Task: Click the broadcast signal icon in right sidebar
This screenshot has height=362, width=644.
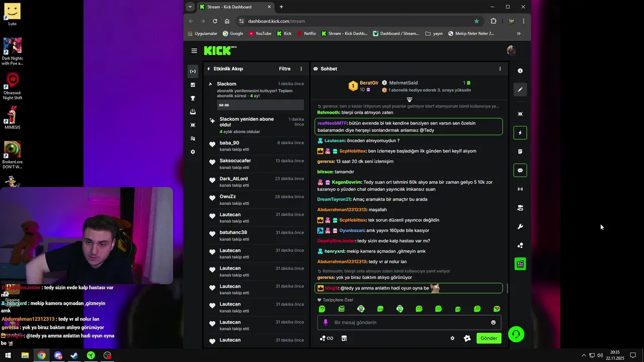Action: 520,189
